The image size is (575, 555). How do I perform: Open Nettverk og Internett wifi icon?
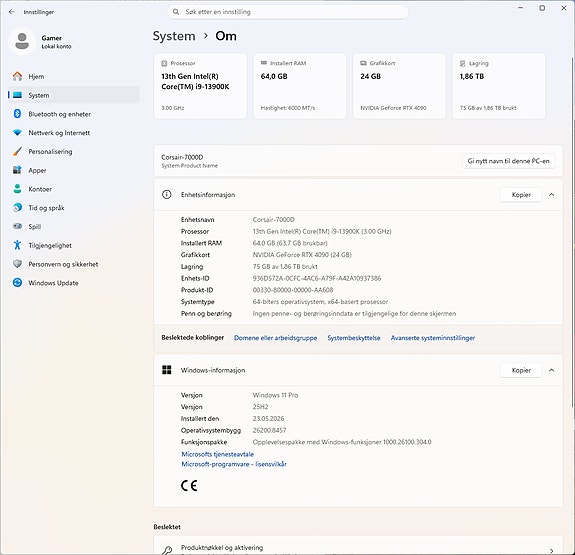[x=17, y=132]
